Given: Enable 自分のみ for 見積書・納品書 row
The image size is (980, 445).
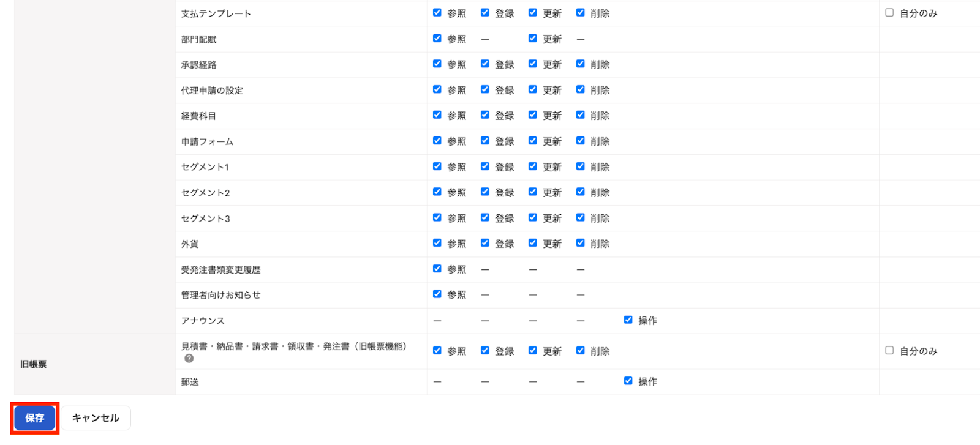Looking at the screenshot, I should coord(889,351).
